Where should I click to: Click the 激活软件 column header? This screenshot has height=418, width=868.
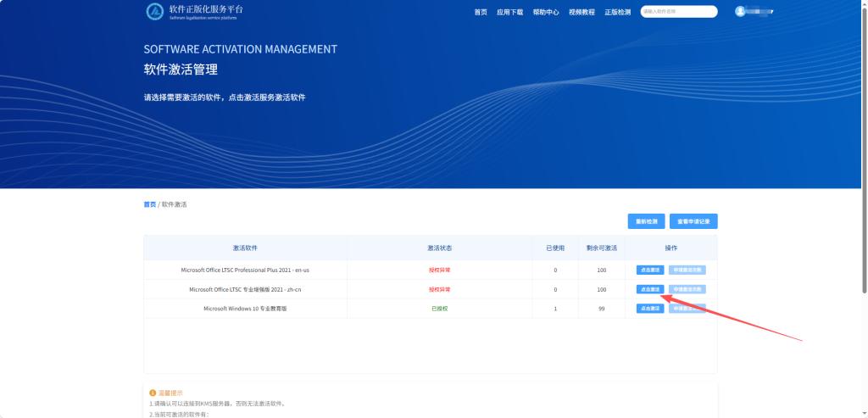(245, 248)
